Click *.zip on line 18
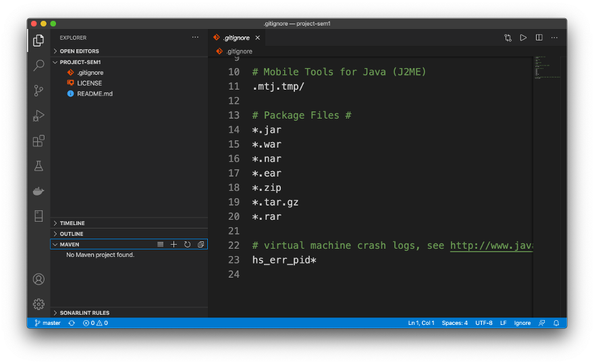The width and height of the screenshot is (594, 364). [267, 187]
